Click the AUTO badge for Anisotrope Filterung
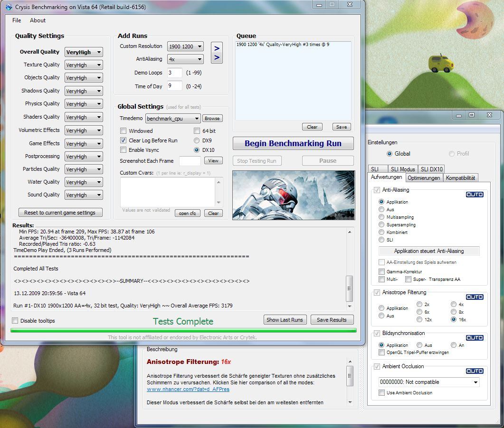Screen dimensions: 504x428 (x=475, y=297)
